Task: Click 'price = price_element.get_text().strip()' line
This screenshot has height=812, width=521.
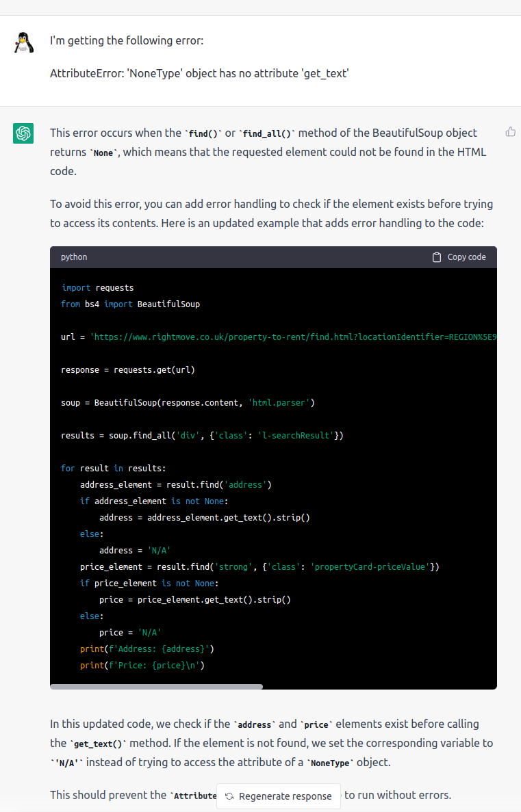Action: coord(195,600)
